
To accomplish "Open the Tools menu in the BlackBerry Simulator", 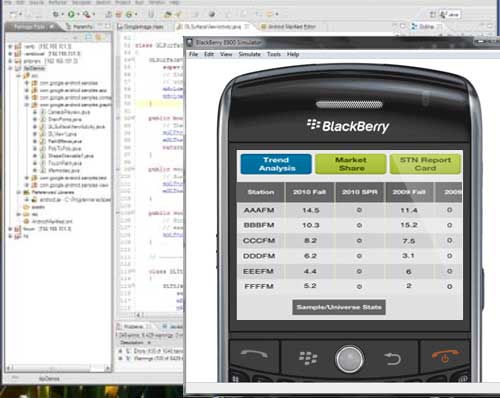I will [274, 54].
